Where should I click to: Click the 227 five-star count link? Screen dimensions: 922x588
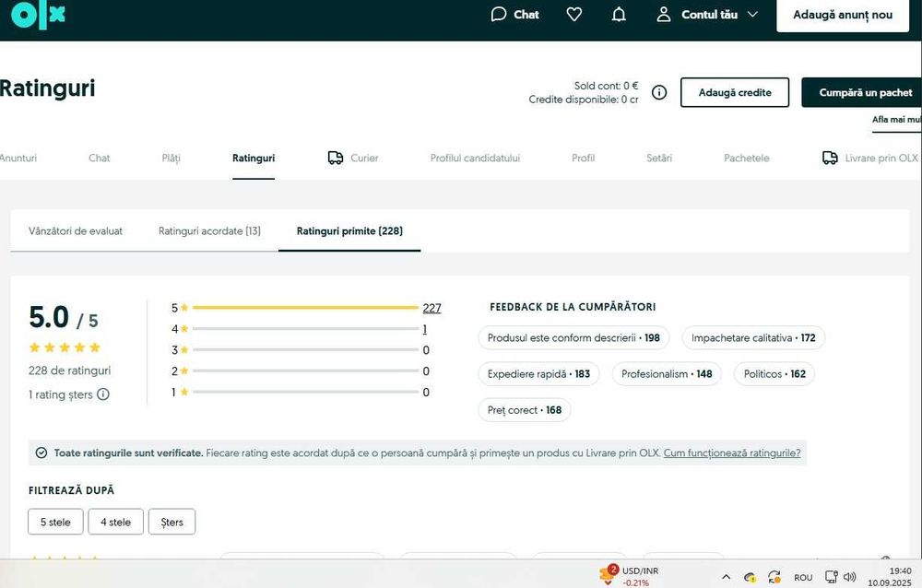[x=431, y=308]
